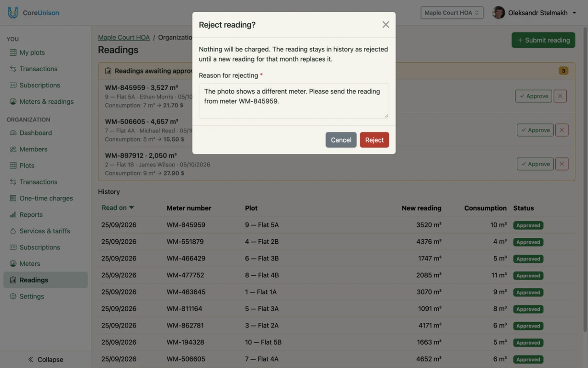Click the Meter number column header
Screen dimensions: 588x368
point(189,208)
